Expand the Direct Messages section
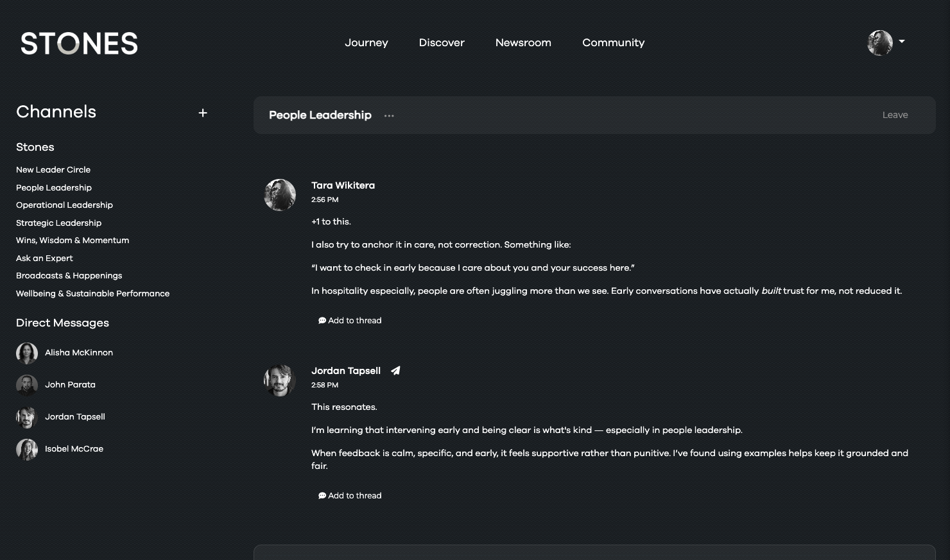The width and height of the screenshot is (950, 560). coord(62,323)
